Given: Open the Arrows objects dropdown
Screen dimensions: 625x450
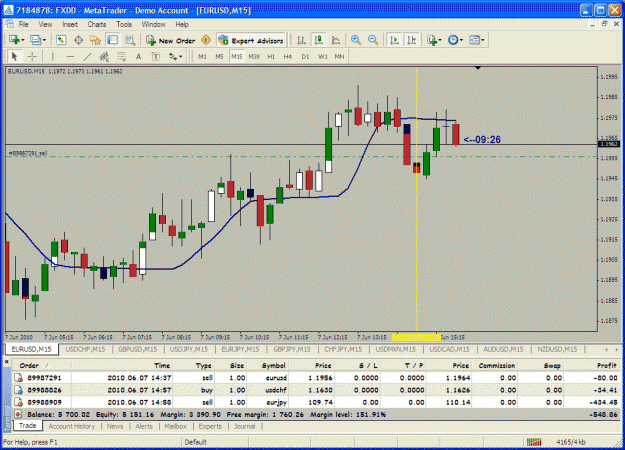Looking at the screenshot, I should click(175, 57).
